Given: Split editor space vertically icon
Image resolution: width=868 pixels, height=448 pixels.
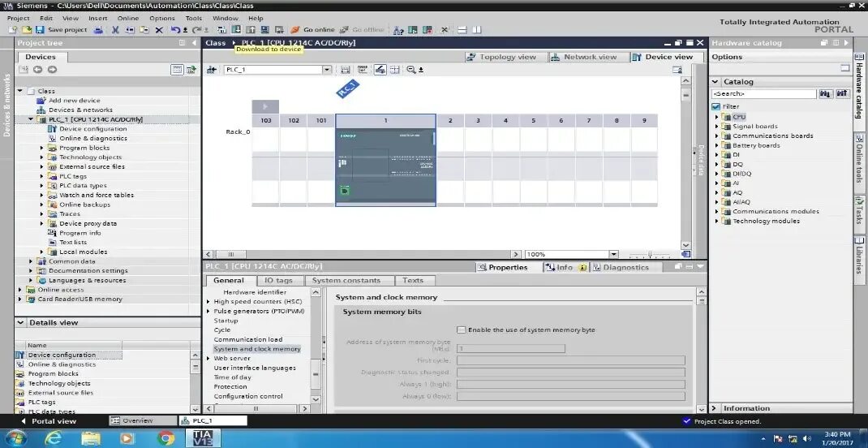Looking at the screenshot, I should 477,30.
